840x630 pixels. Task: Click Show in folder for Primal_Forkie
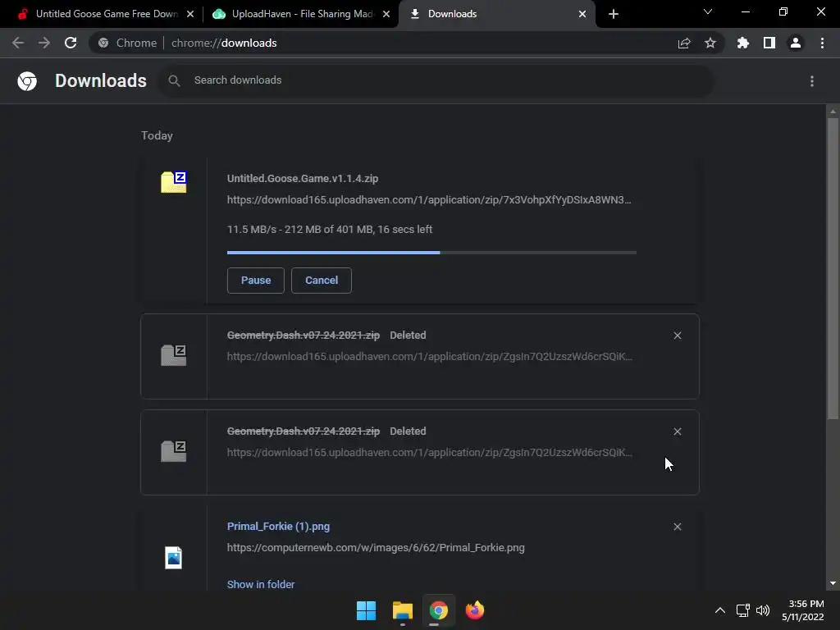tap(261, 584)
